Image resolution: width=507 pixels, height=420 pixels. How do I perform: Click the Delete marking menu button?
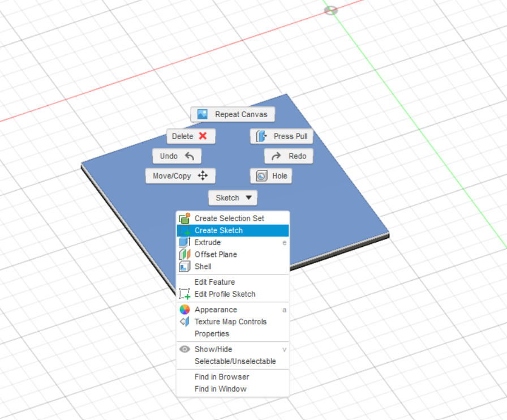tap(191, 136)
